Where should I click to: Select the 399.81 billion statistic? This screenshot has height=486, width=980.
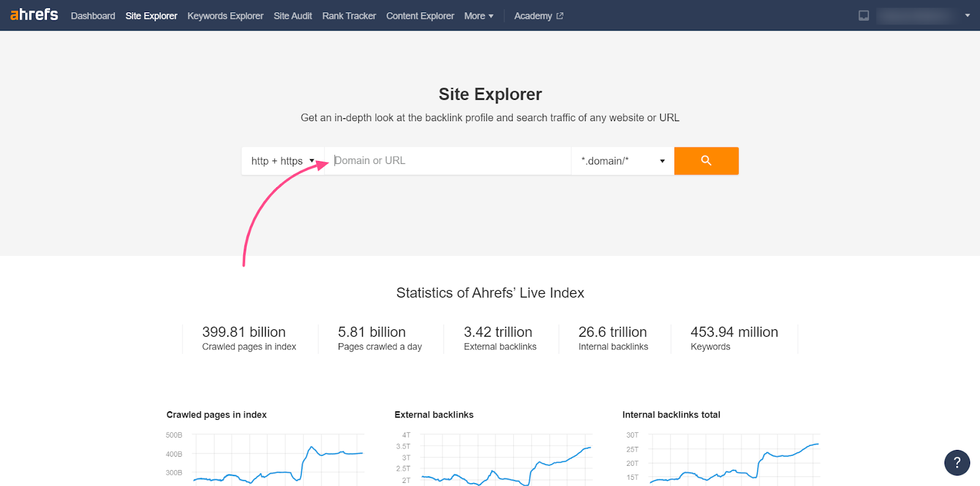(244, 332)
